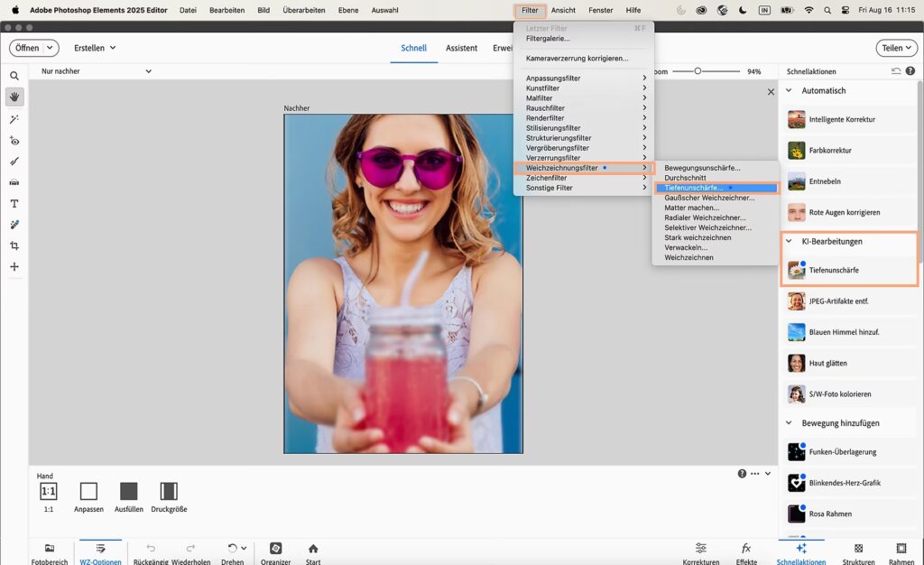This screenshot has width=924, height=565.
Task: Open the Fotobereich photo bin
Action: (50, 549)
